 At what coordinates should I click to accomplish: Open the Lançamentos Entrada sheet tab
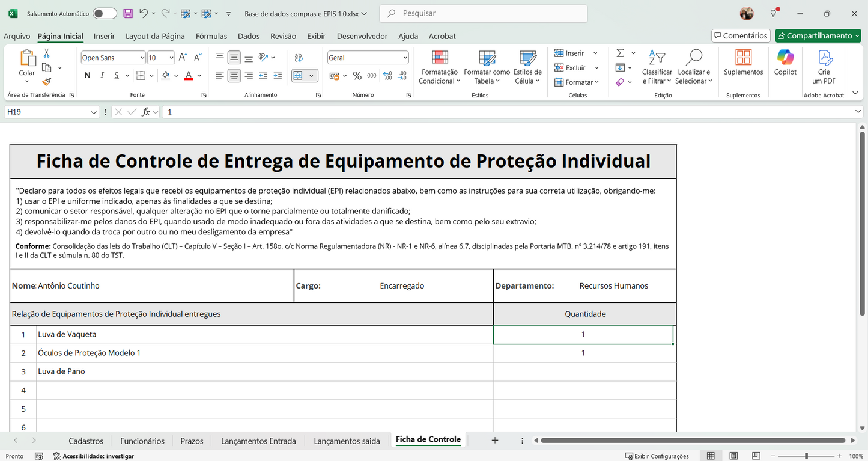258,441
